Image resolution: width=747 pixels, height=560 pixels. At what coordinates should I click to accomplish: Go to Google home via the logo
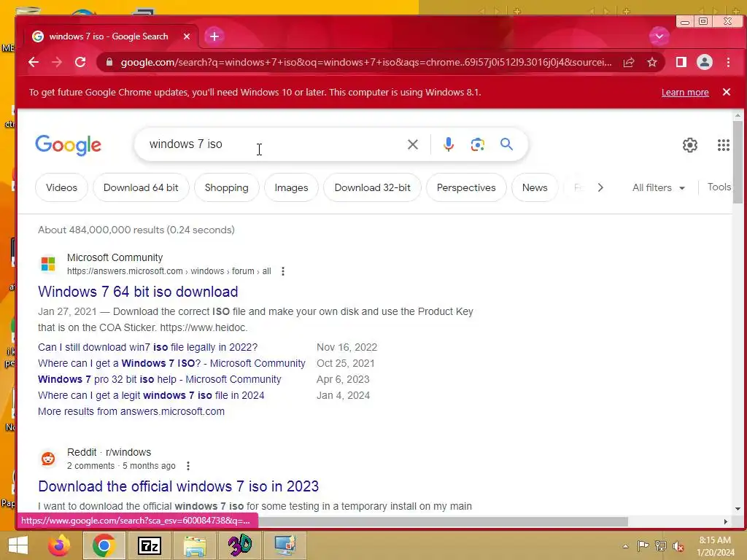click(x=68, y=145)
